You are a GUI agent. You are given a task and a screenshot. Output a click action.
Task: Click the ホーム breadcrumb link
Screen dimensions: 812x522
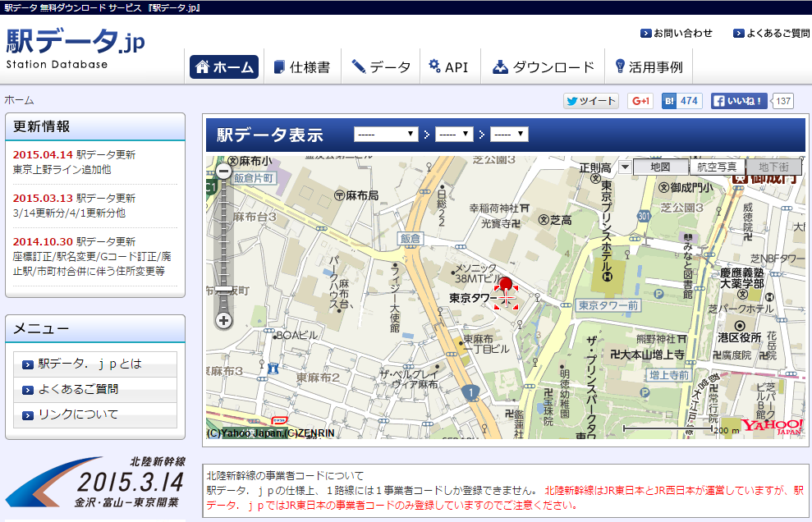19,100
